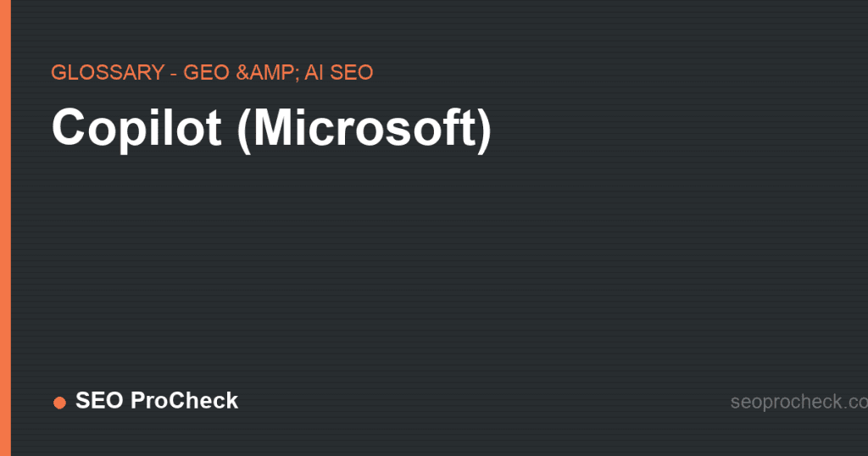
Task: Click the GLOSSARY category label
Action: coord(108,73)
